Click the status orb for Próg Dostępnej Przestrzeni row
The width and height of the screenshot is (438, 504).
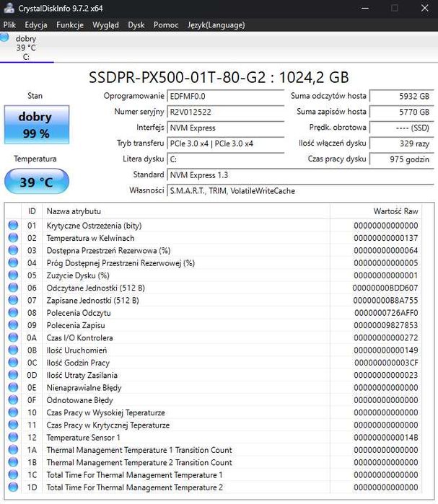click(x=13, y=262)
